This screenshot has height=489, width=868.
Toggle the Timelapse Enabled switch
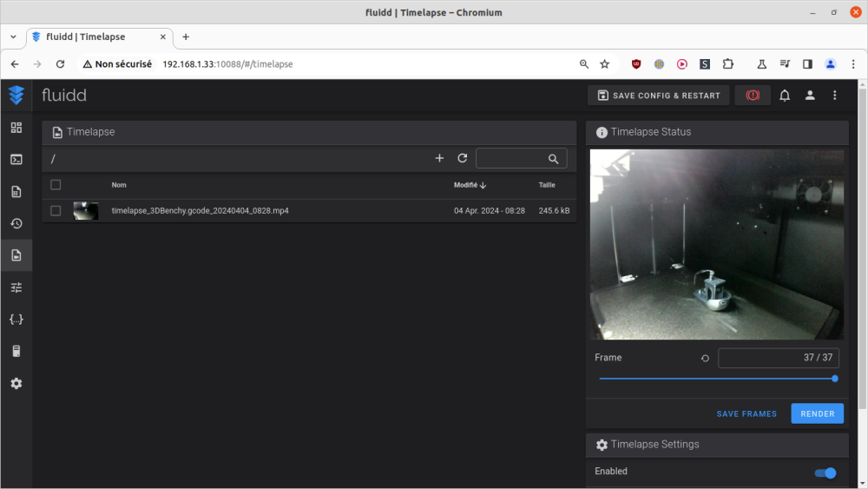click(x=825, y=473)
